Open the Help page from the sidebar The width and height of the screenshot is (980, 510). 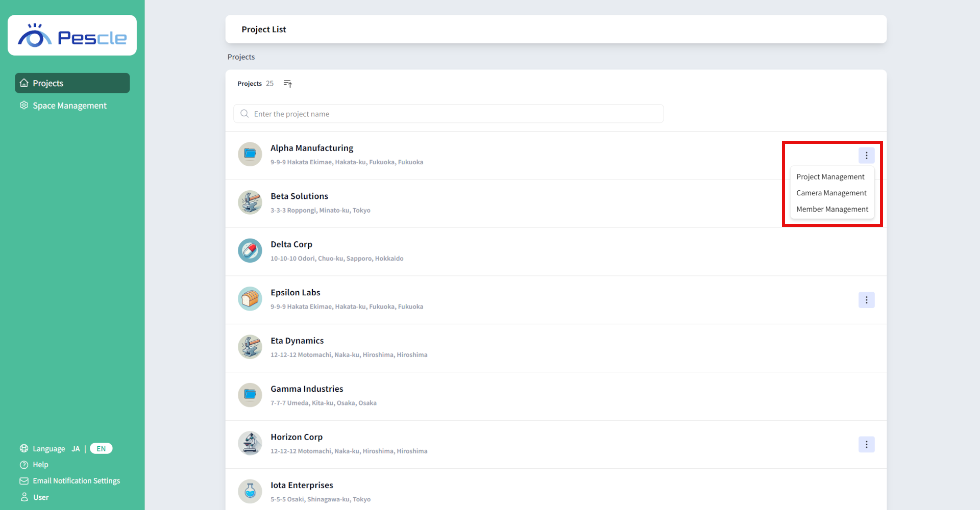click(40, 465)
